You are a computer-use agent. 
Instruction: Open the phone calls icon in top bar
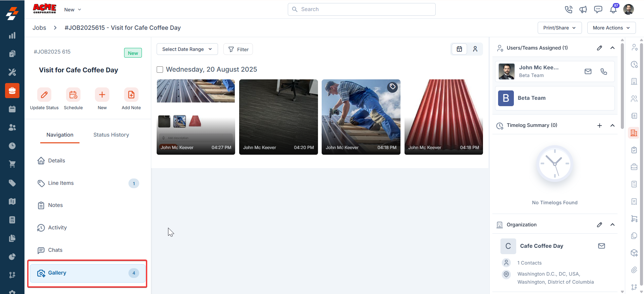(569, 9)
